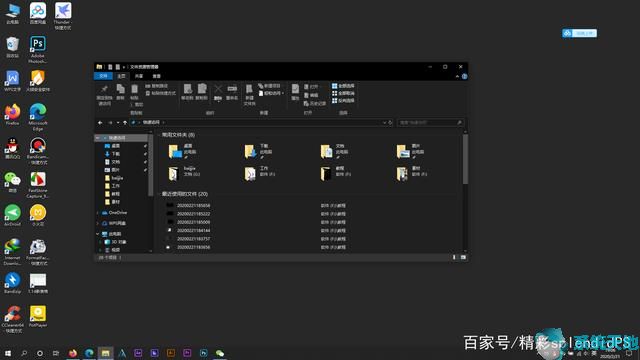
Task: Collapse the recent files group header
Action: (x=159, y=194)
